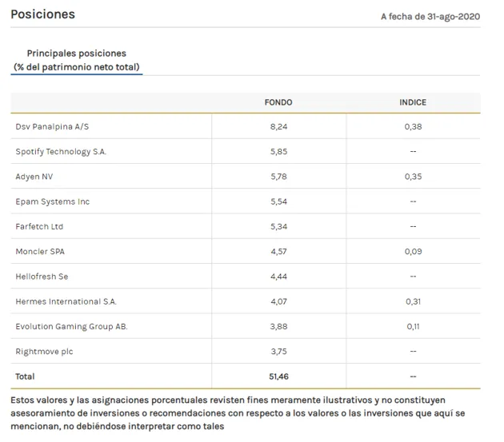Click the Total row label
Screen dimensions: 504x442
pos(26,376)
